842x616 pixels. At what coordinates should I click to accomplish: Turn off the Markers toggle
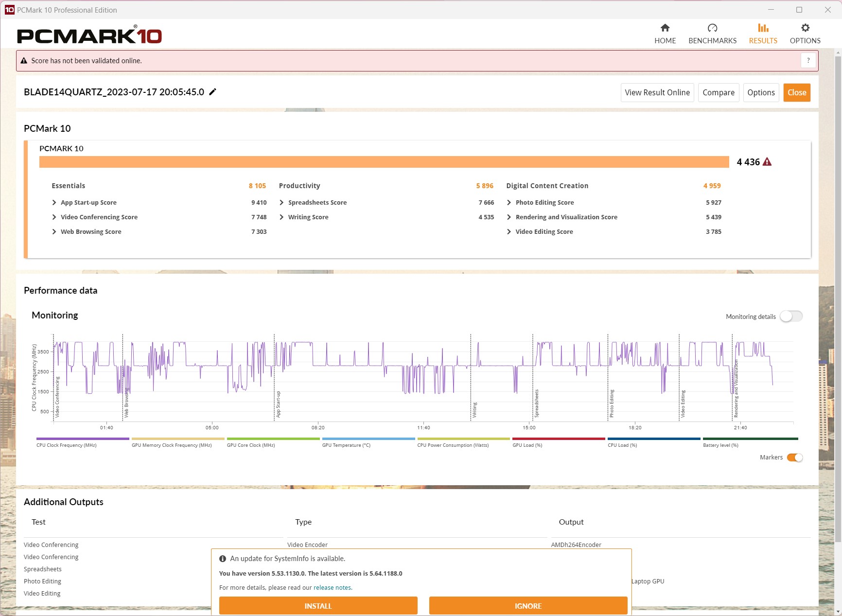tap(794, 458)
